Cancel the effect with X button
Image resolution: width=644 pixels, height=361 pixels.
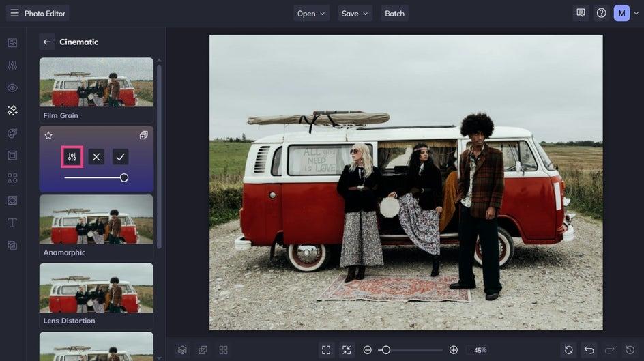click(x=96, y=156)
